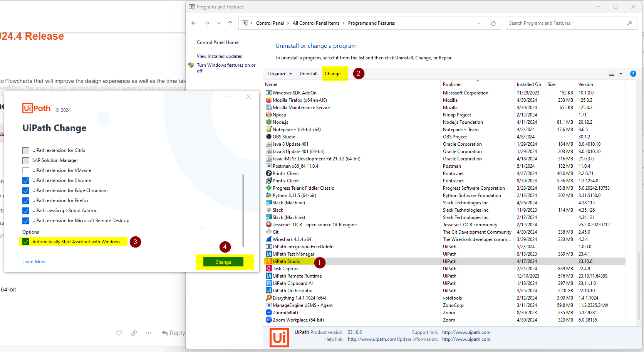644x352 pixels.
Task: Open the Learn More link
Action: [x=34, y=262]
